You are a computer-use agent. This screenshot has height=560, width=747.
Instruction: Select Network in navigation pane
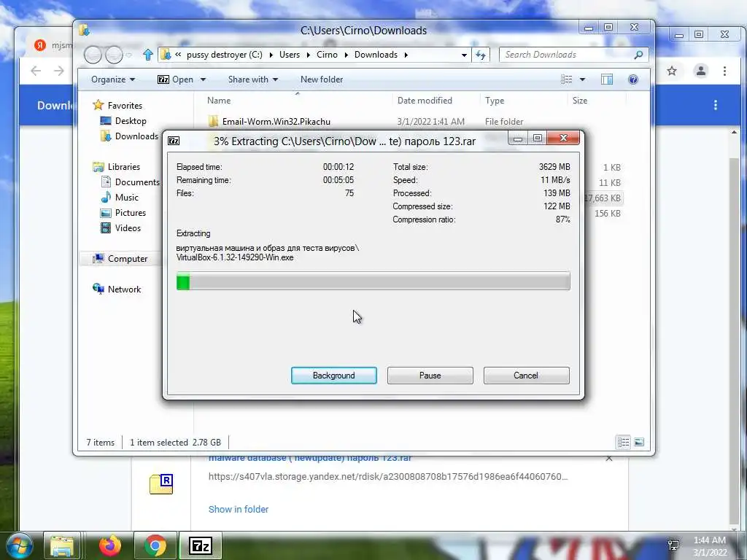tap(124, 289)
